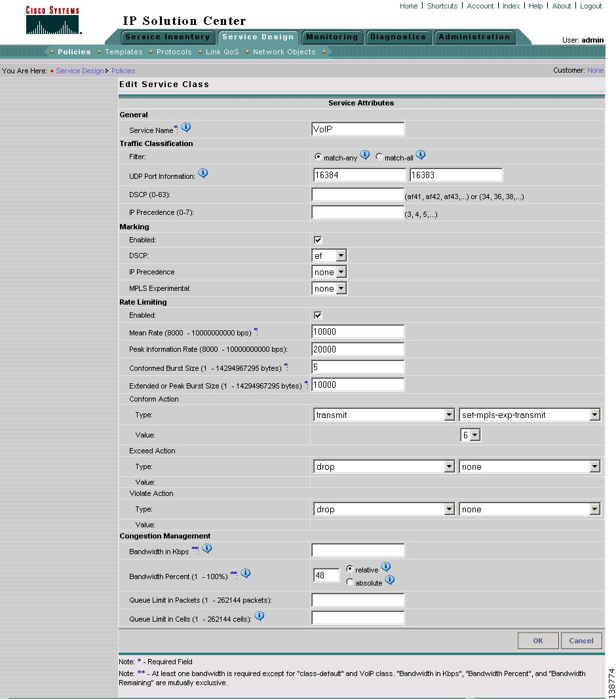Expand Violate Action second dropdown showing none
This screenshot has width=616, height=699.
529,509
